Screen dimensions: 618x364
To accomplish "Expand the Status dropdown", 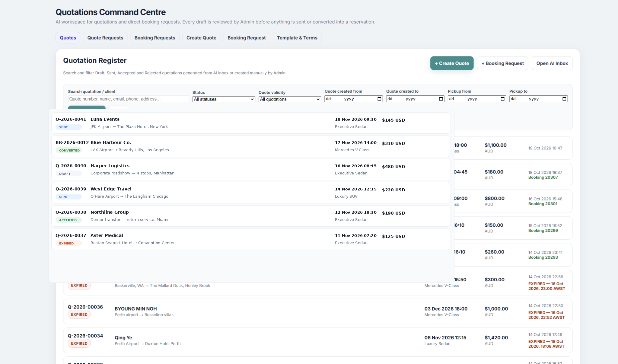I will pos(224,99).
